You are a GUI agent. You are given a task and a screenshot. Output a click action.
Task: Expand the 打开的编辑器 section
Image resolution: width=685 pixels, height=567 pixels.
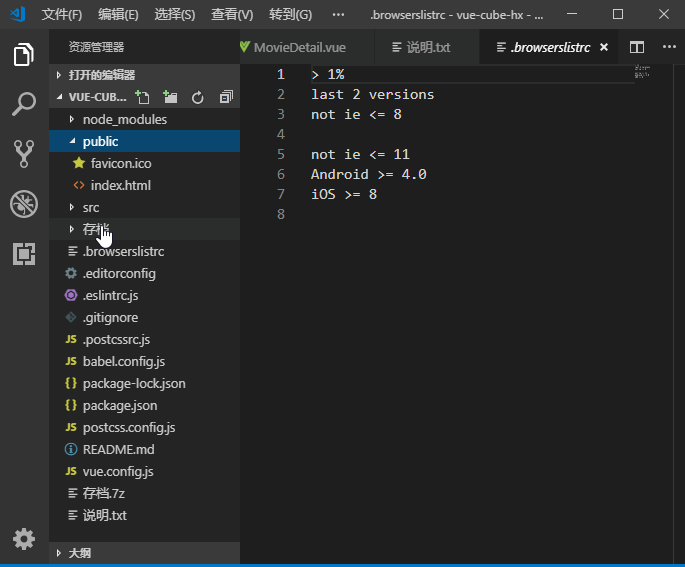[144, 75]
